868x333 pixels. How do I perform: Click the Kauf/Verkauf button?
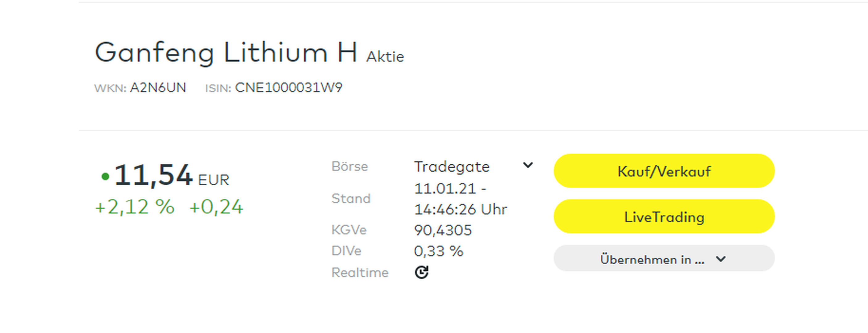point(664,171)
